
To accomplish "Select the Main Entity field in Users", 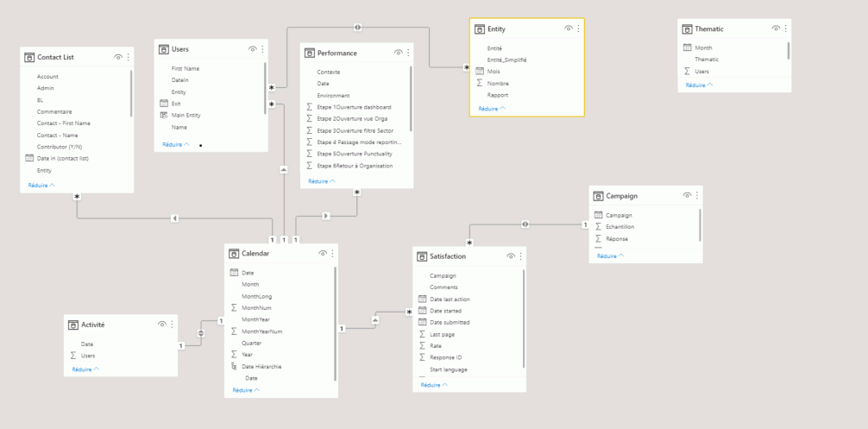I will [186, 115].
